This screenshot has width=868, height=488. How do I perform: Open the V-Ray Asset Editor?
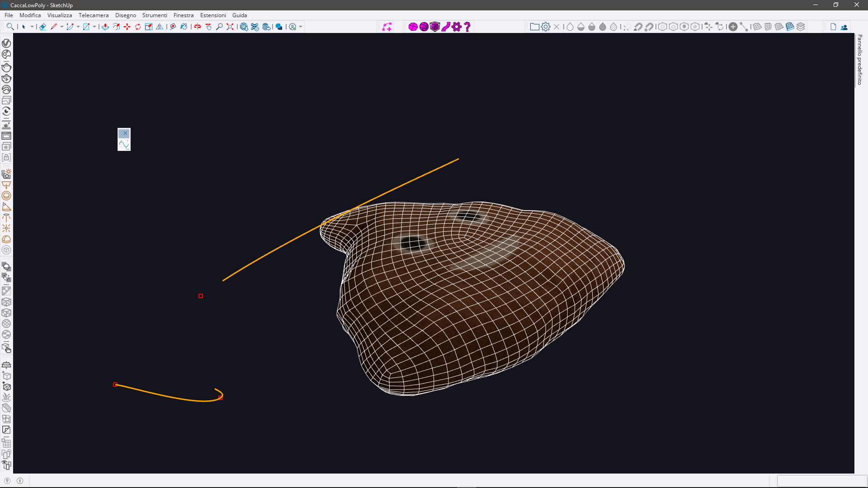click(6, 43)
